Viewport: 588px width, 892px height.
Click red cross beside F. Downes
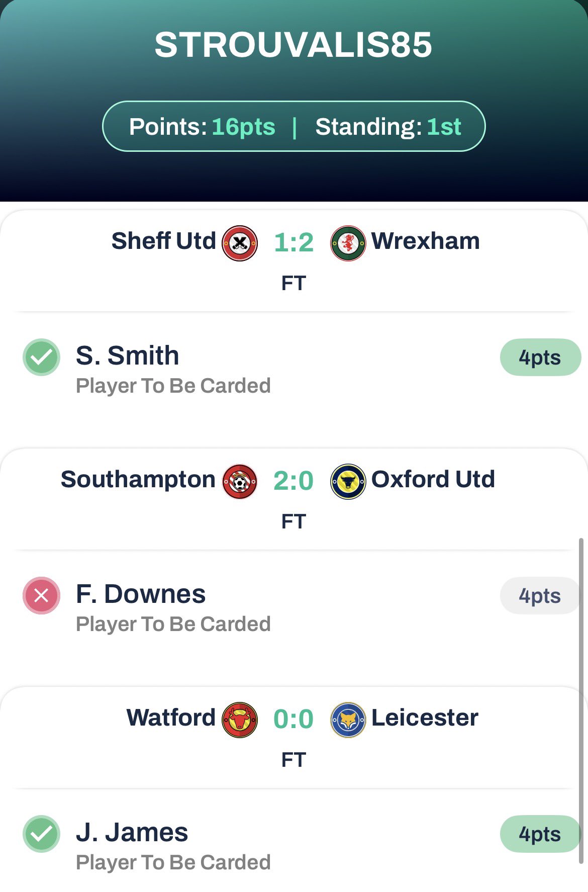coord(41,596)
